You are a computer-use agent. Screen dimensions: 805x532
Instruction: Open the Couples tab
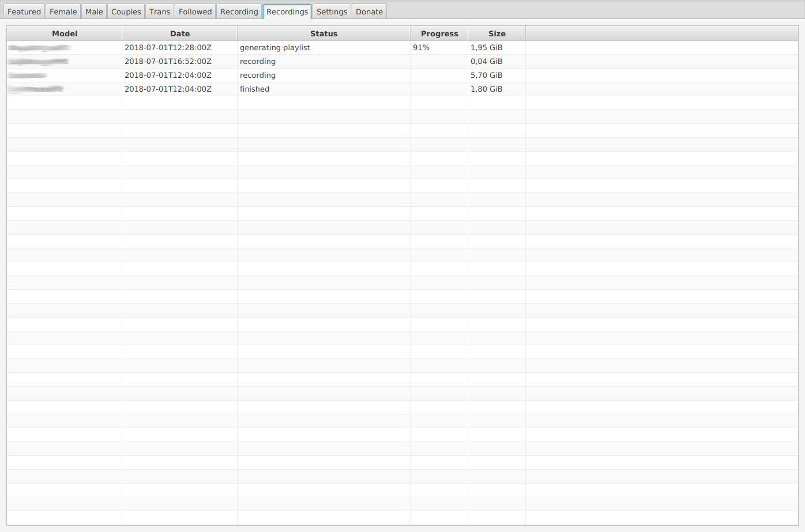point(126,12)
